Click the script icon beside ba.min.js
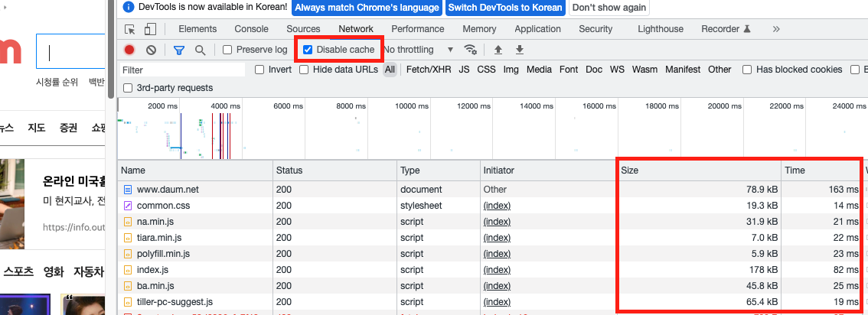868x315 pixels. (128, 286)
